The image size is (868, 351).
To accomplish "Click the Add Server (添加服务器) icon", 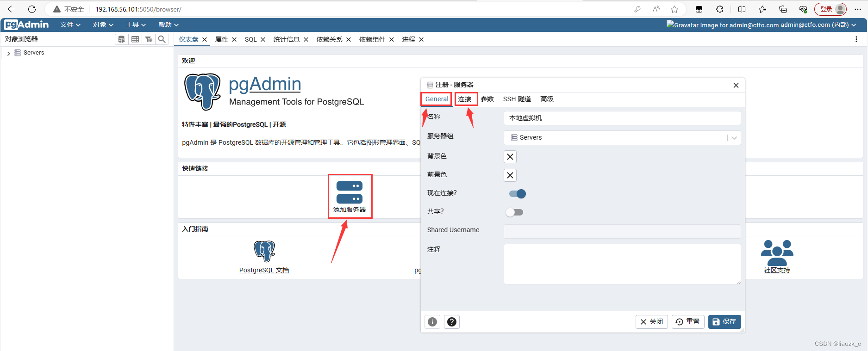I will click(x=350, y=192).
